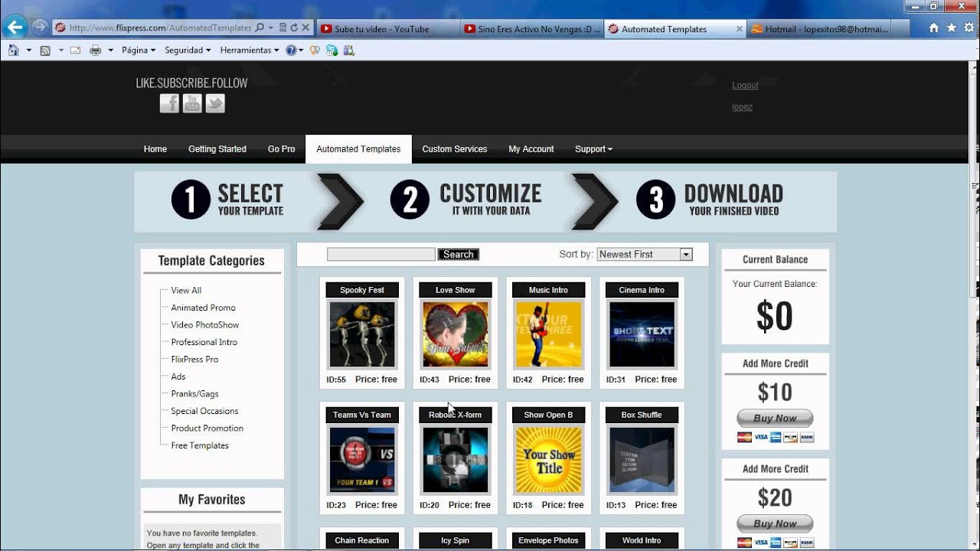Open browser Home from the top-right house icon
Viewport: 980px width, 551px height.
933,28
